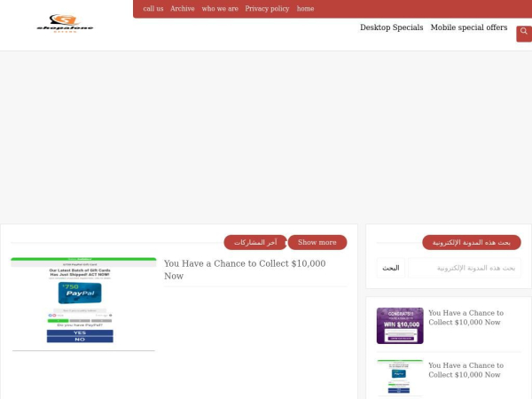Open the main post title in the latest posts section

click(x=245, y=270)
